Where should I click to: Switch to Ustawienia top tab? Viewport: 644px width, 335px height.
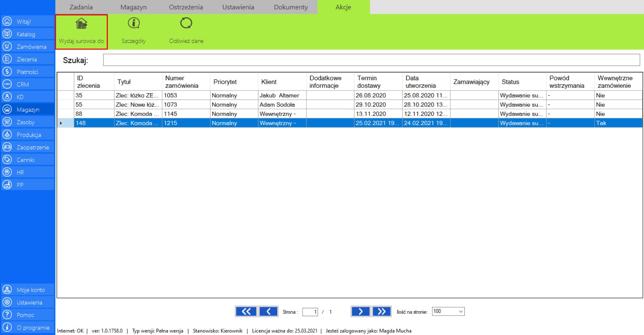pos(238,7)
